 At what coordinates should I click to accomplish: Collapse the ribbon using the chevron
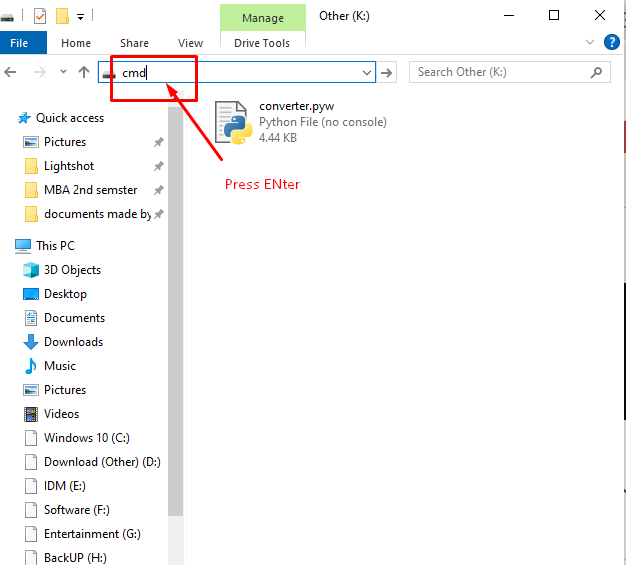point(590,43)
